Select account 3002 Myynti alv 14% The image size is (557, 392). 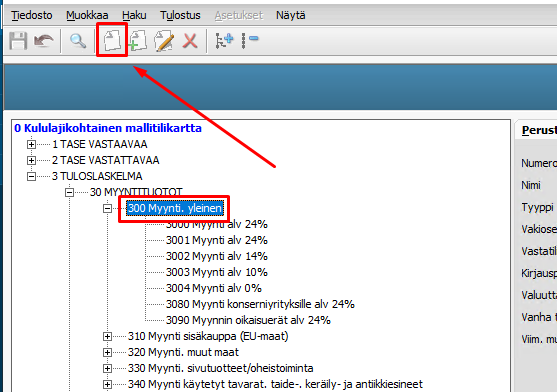pyautogui.click(x=217, y=256)
